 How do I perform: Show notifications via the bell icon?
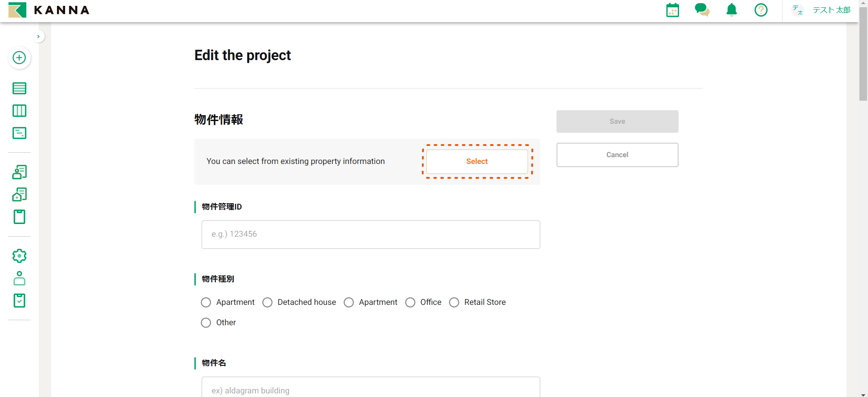731,10
